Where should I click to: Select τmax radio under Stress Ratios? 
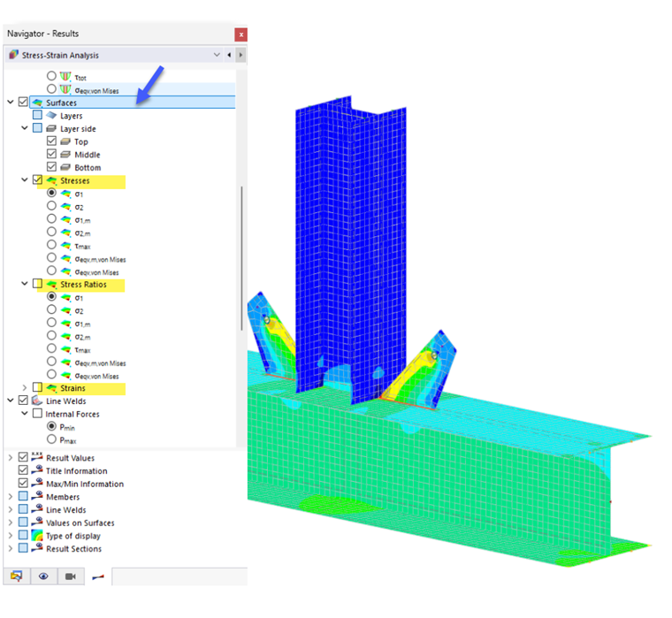click(x=51, y=348)
